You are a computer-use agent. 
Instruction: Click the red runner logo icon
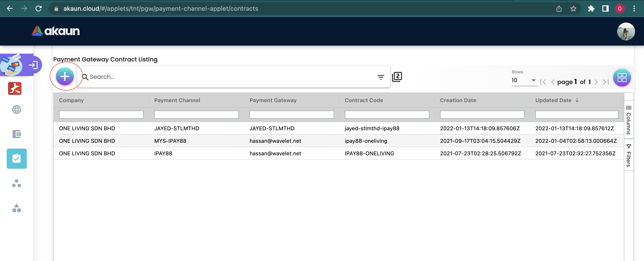point(15,88)
